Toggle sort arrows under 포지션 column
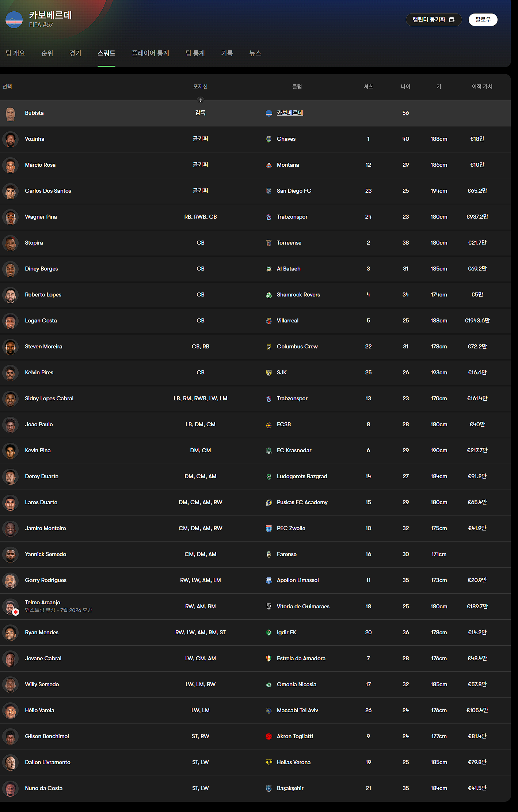The image size is (518, 812). (200, 100)
